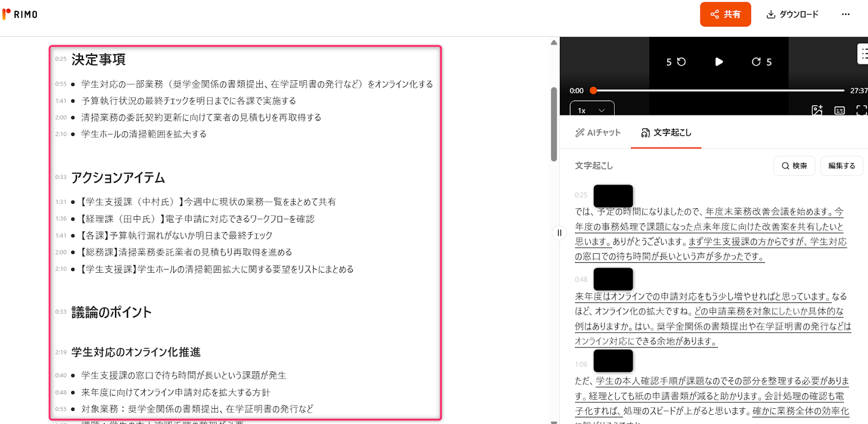Select the 【学生支援課（中村氏）】 action item
The image size is (868, 424).
coord(208,202)
